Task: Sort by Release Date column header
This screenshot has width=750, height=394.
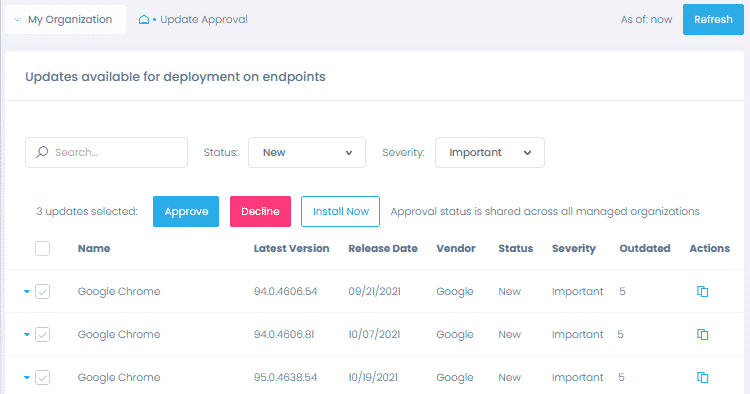Action: 383,249
